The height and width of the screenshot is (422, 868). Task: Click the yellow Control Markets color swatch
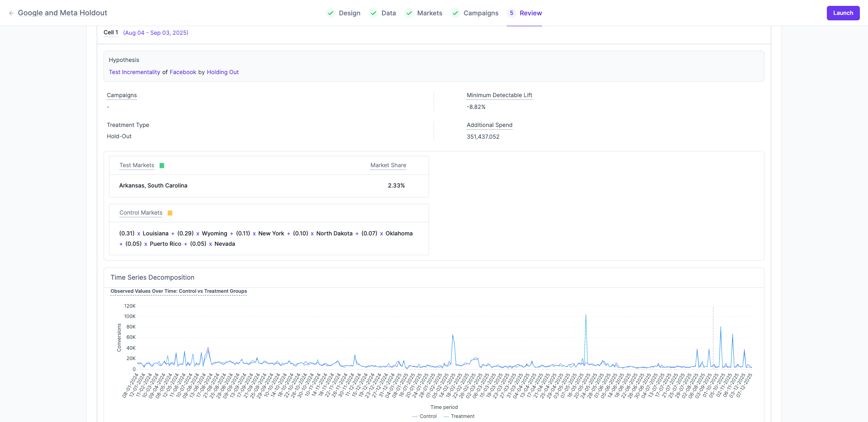click(170, 213)
